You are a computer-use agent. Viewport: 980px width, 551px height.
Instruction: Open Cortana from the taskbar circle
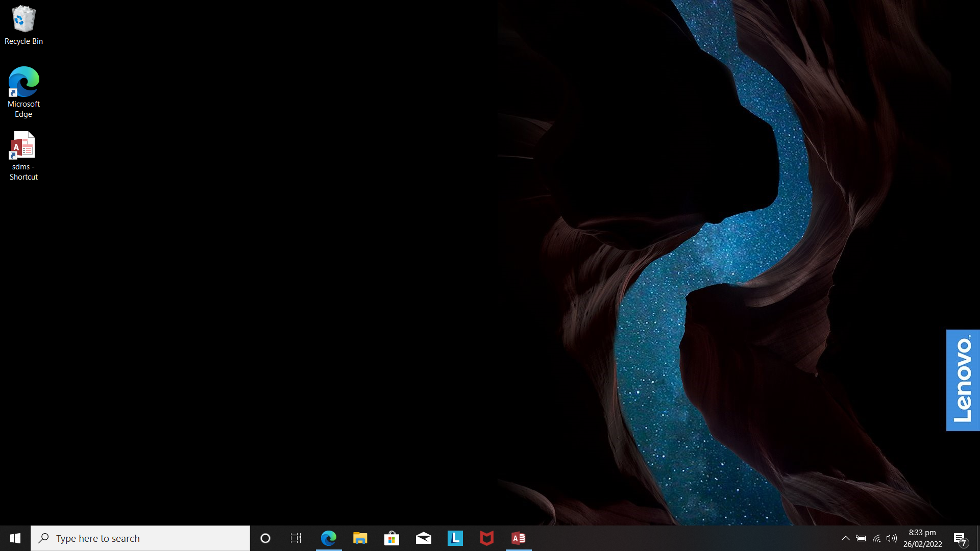click(265, 538)
